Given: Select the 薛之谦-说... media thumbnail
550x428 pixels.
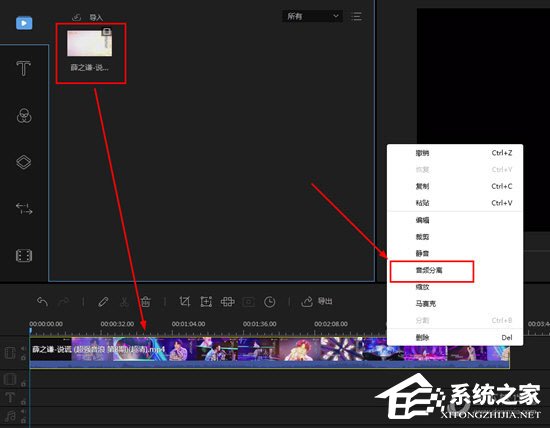Looking at the screenshot, I should (90, 43).
